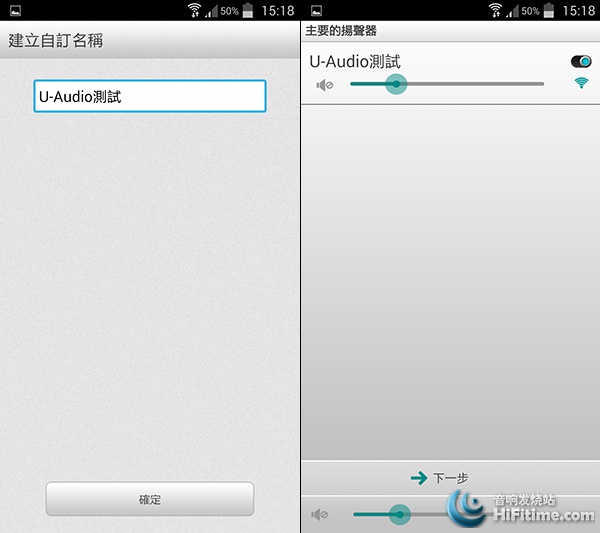This screenshot has width=600, height=533.
Task: Click the 主要的揚聲器 section header
Action: pyautogui.click(x=341, y=31)
